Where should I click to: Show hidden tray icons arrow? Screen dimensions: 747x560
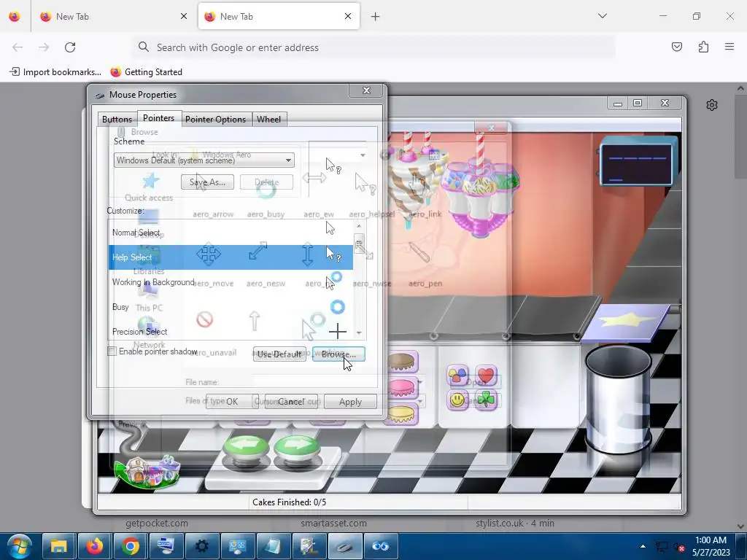[x=643, y=547]
